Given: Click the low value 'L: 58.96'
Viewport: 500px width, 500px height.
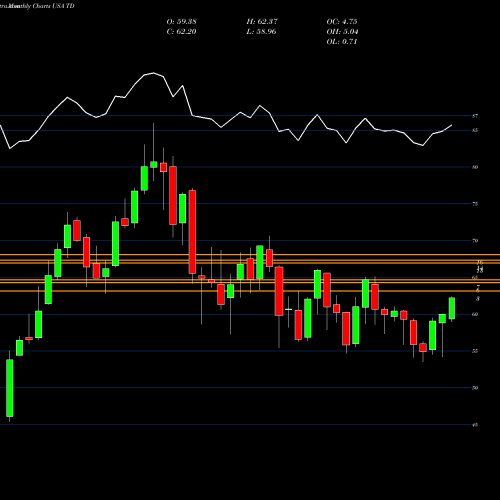Looking at the screenshot, I should pos(261,32).
